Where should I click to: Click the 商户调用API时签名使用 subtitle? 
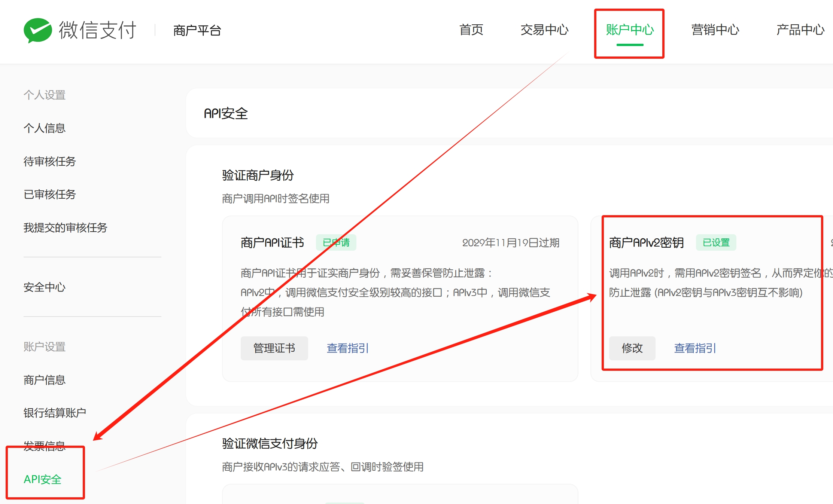tap(276, 198)
